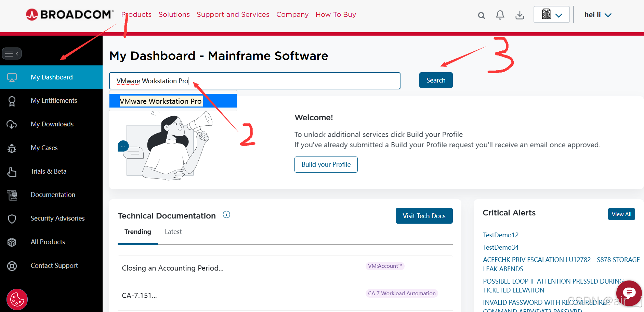Open the chat bubble widget
This screenshot has width=644, height=312.
pos(629,293)
